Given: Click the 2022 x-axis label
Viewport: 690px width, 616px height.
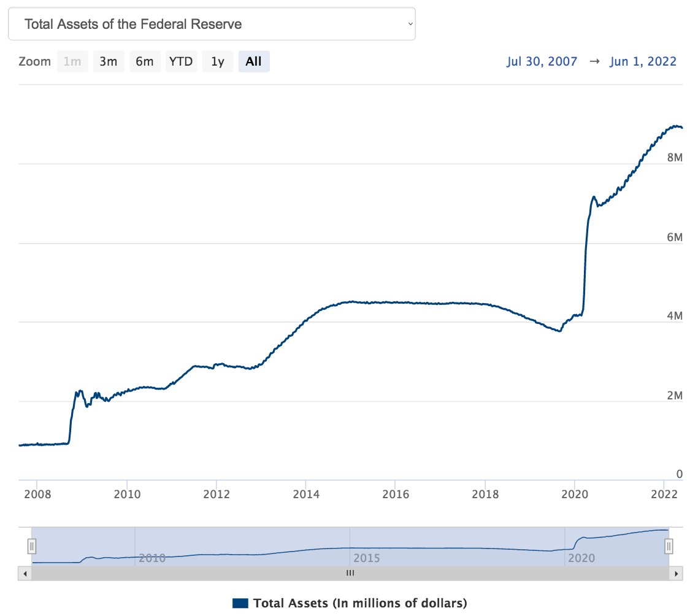Looking at the screenshot, I should (x=664, y=494).
